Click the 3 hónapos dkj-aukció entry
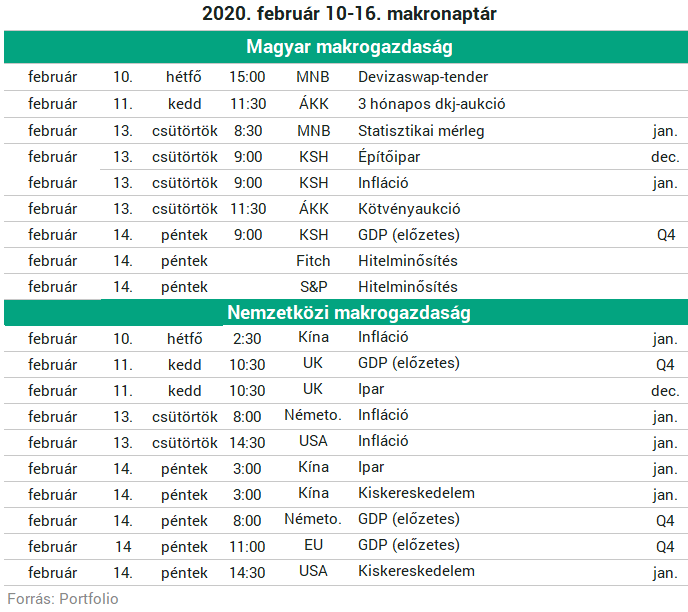 [431, 104]
